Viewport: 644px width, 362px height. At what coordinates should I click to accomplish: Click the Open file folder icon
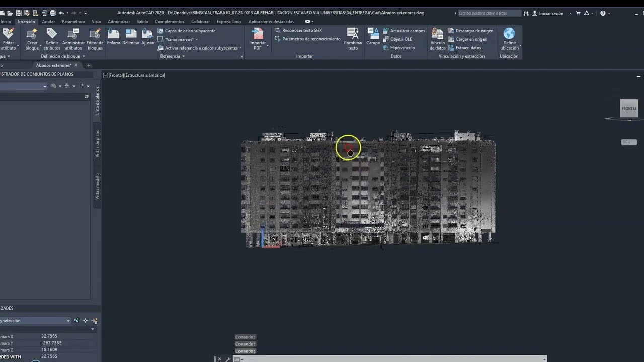click(10, 13)
